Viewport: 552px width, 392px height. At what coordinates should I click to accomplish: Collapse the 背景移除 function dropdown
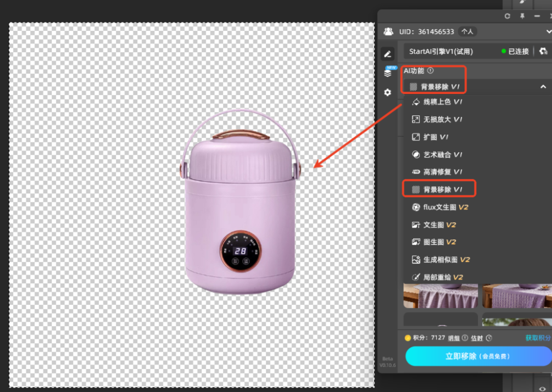pos(543,87)
